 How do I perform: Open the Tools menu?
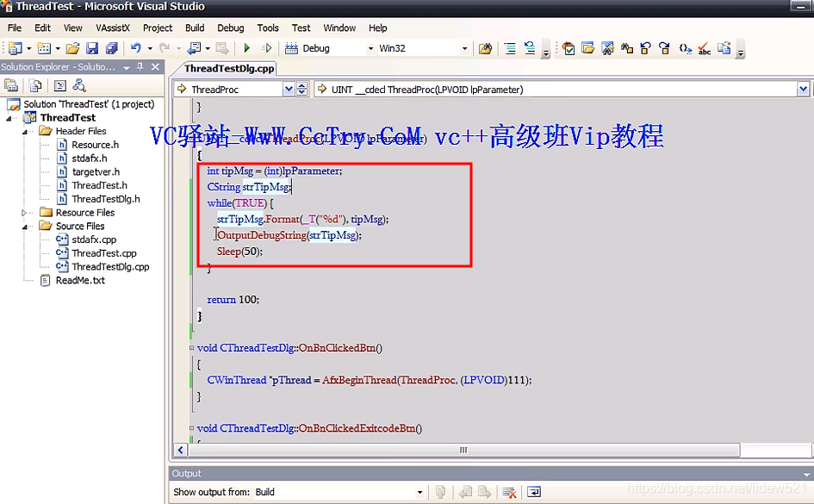click(268, 28)
